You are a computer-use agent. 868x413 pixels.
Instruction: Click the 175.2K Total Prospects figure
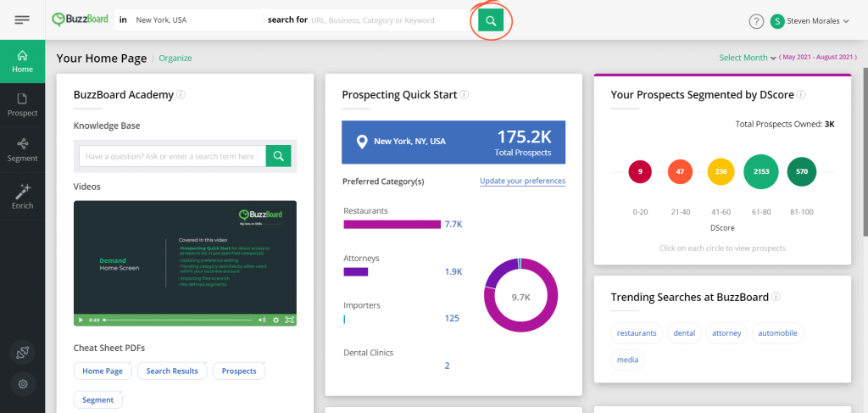pyautogui.click(x=524, y=142)
